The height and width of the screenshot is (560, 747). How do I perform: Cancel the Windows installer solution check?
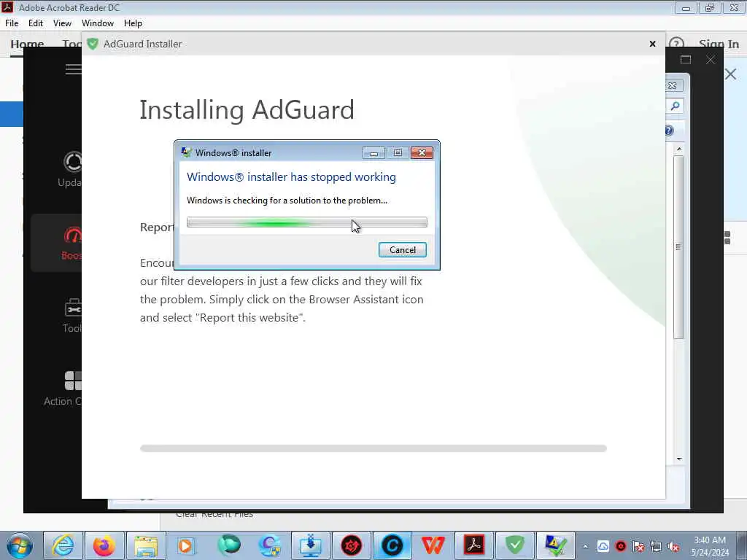point(402,250)
